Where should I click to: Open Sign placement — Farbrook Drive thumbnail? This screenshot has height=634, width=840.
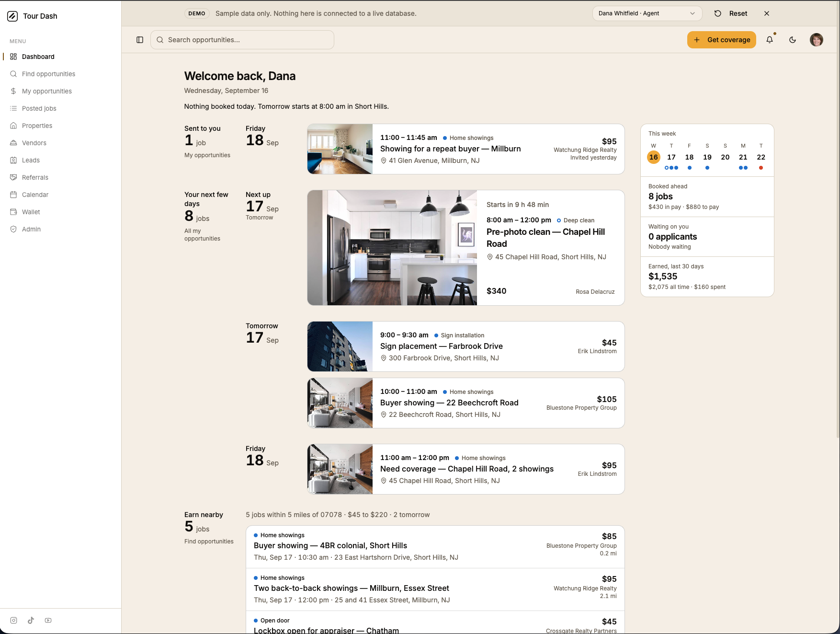340,346
